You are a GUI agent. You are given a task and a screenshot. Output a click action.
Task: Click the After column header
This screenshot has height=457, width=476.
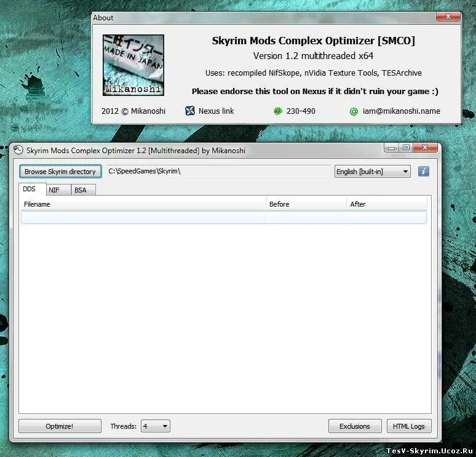pos(387,204)
